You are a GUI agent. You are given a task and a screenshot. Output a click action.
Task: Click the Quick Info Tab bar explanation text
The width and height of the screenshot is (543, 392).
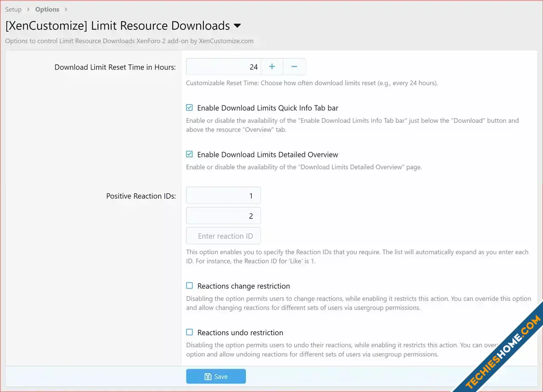click(352, 125)
